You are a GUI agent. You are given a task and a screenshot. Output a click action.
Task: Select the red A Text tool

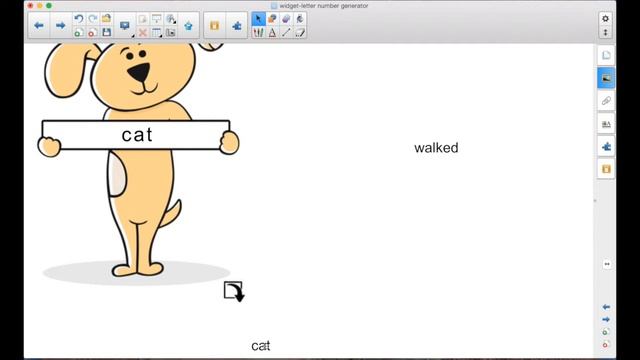[272, 32]
